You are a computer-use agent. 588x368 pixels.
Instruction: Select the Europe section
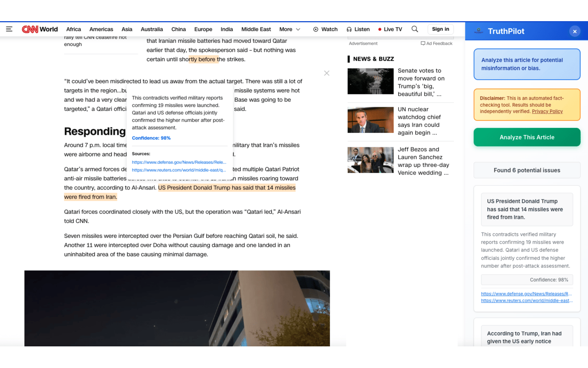[203, 29]
